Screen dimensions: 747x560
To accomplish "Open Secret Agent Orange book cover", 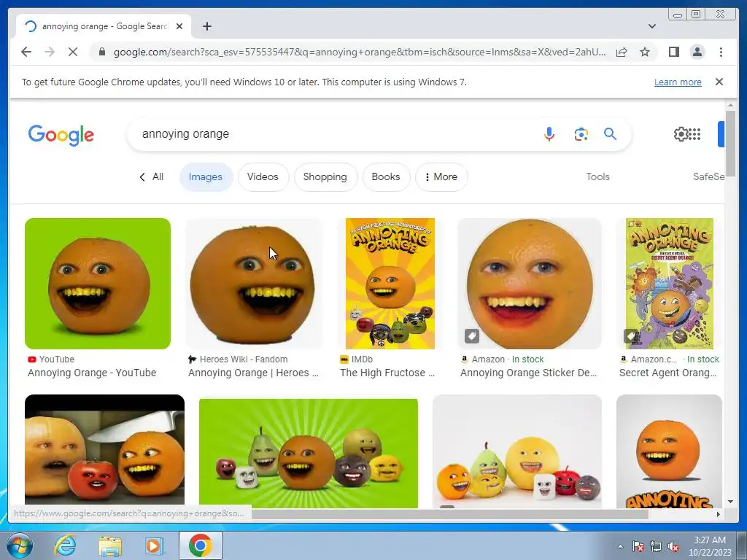I will pos(670,284).
